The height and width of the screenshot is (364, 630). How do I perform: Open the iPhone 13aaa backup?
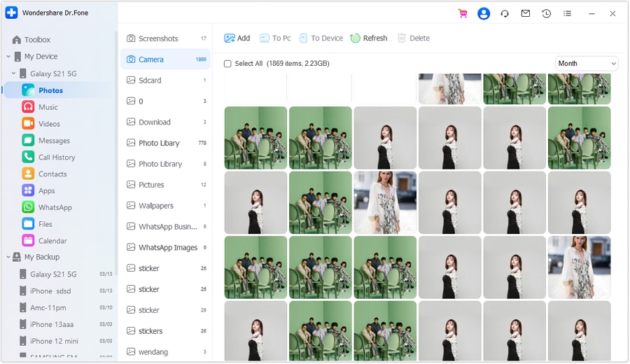pyautogui.click(x=66, y=324)
